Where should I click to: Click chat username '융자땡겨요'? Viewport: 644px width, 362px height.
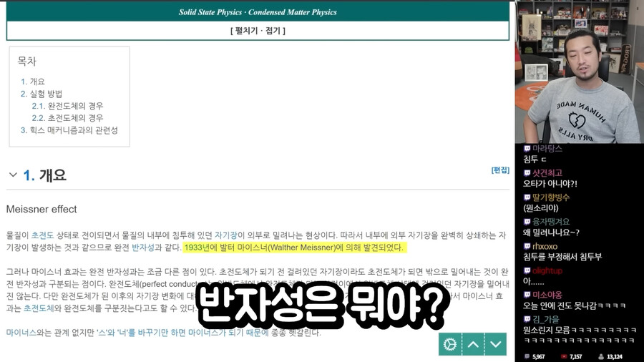pos(551,222)
